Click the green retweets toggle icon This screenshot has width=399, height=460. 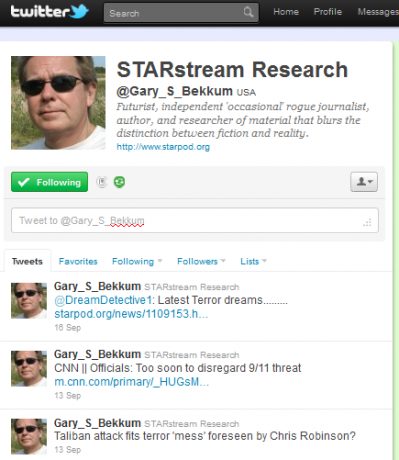(x=119, y=182)
